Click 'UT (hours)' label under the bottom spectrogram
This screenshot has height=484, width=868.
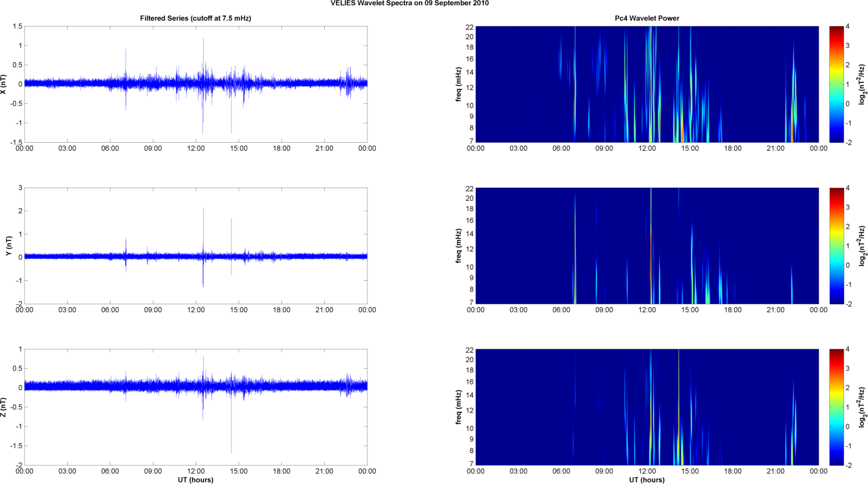click(647, 479)
